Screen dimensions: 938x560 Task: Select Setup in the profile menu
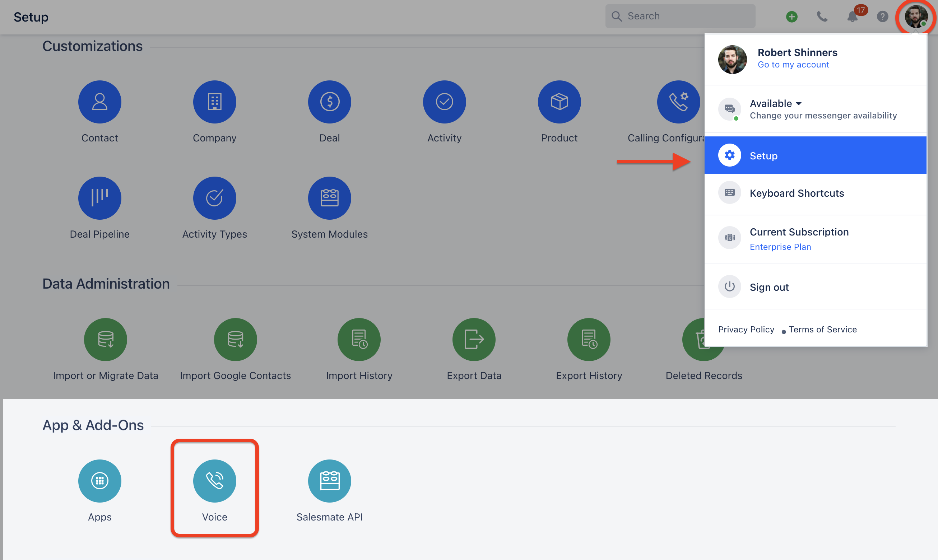point(815,155)
